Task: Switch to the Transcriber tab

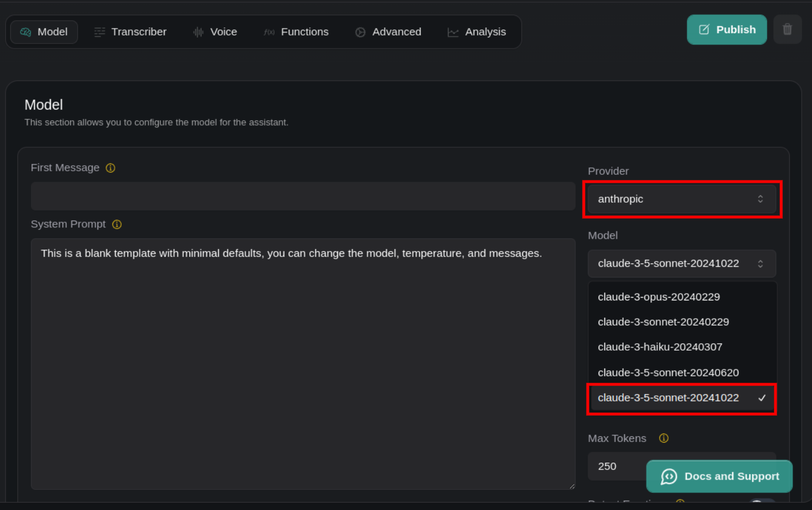Action: tap(131, 32)
